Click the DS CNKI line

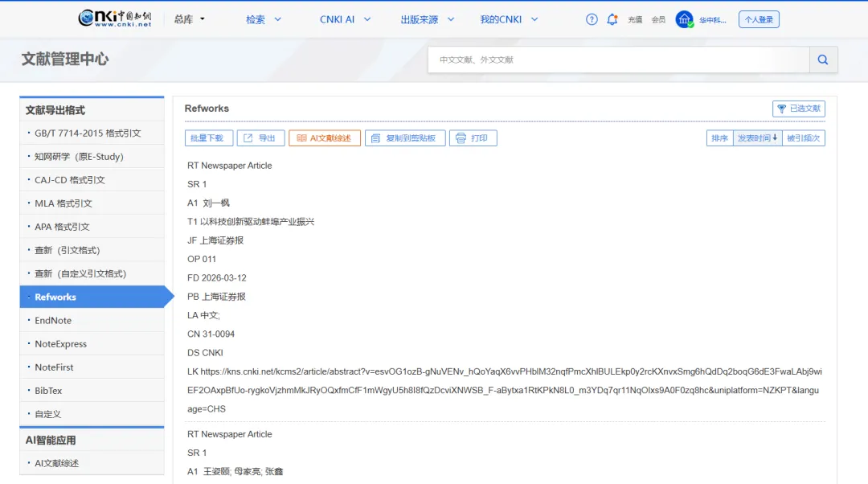(x=205, y=353)
